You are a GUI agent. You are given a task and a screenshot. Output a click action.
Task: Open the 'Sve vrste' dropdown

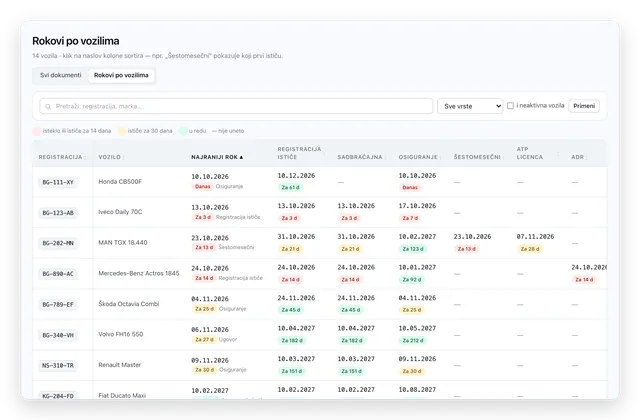click(x=470, y=106)
